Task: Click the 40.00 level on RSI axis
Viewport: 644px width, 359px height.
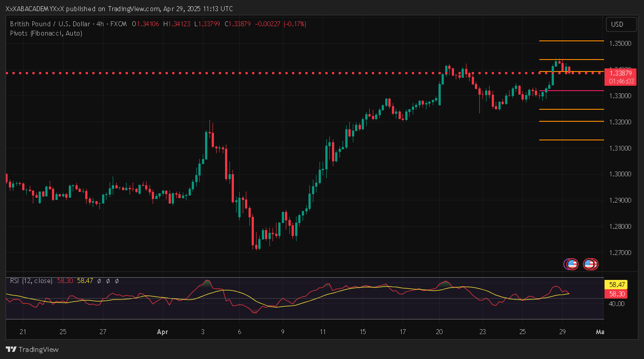Action: 617,304
